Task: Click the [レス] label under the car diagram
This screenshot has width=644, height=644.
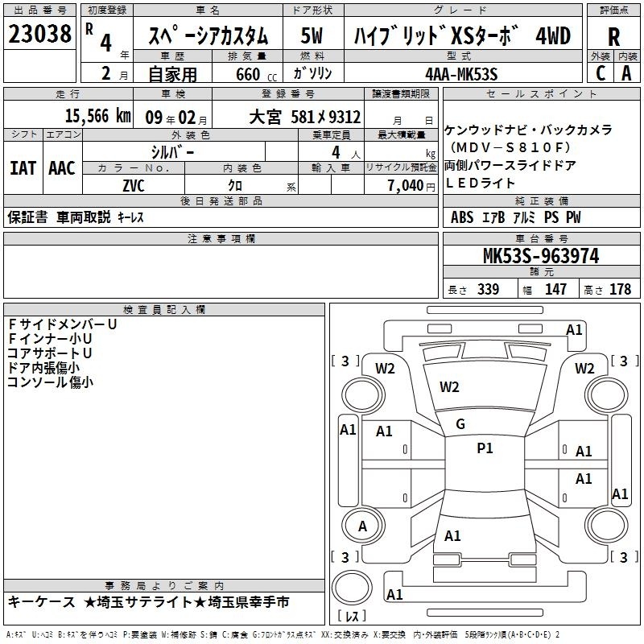Action: [x=352, y=617]
